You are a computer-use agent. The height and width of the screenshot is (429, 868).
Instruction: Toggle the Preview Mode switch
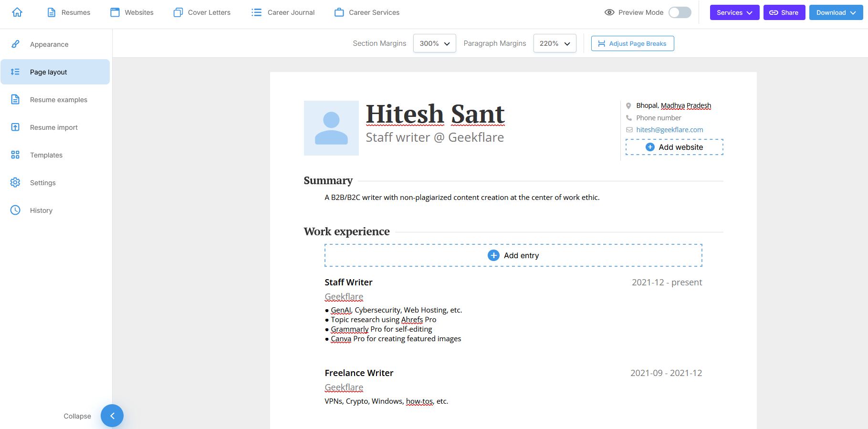(x=680, y=12)
